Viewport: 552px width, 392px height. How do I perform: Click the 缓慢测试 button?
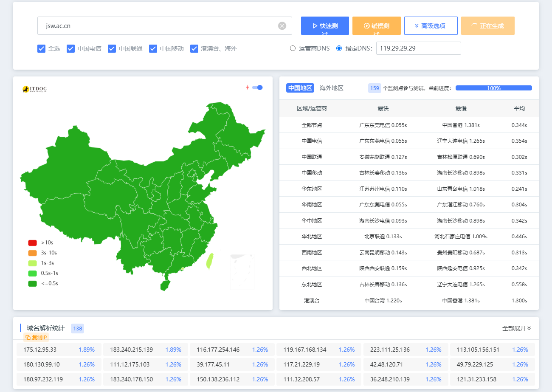pos(376,25)
